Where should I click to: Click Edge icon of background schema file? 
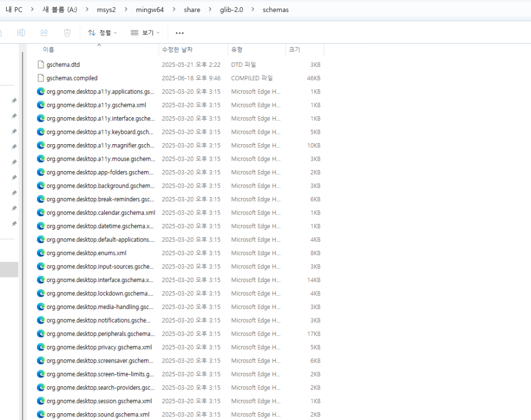40,186
